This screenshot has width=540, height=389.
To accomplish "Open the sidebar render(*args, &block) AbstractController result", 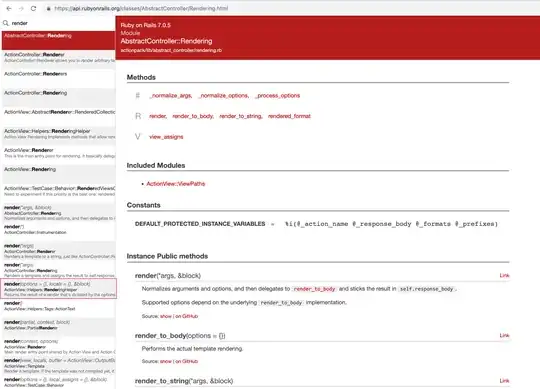I will pyautogui.click(x=59, y=213).
